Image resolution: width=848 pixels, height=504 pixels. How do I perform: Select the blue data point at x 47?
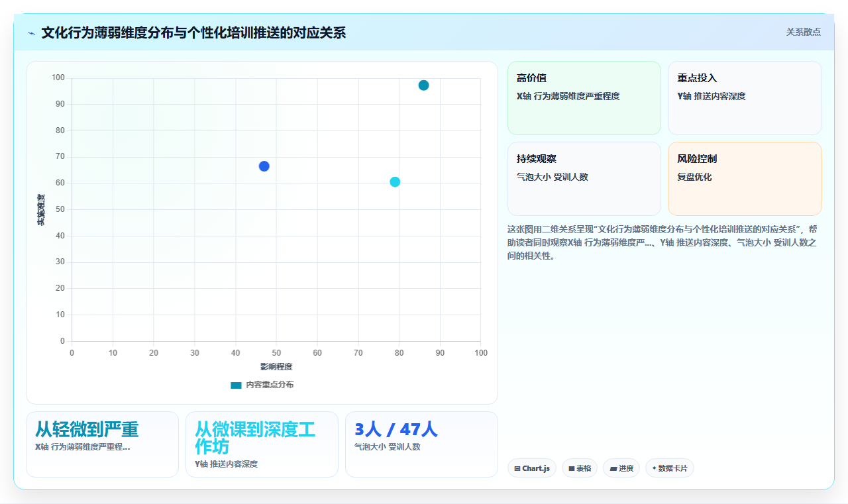[x=264, y=166]
